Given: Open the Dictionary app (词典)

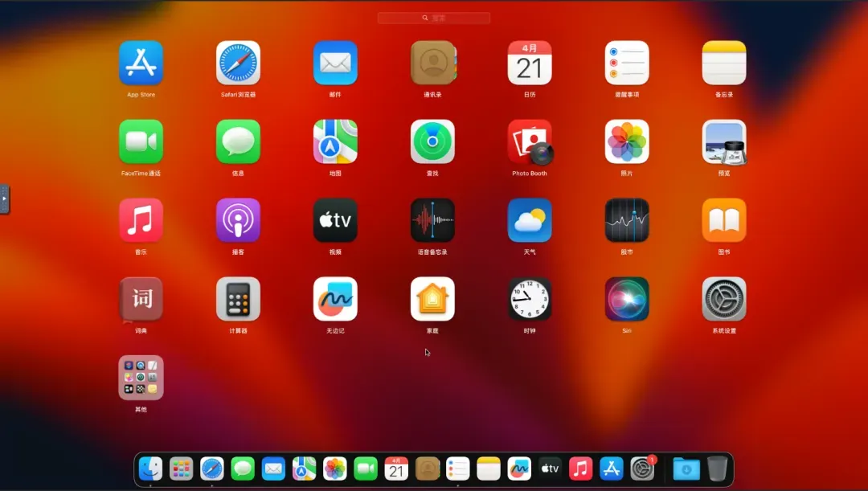Looking at the screenshot, I should (141, 299).
